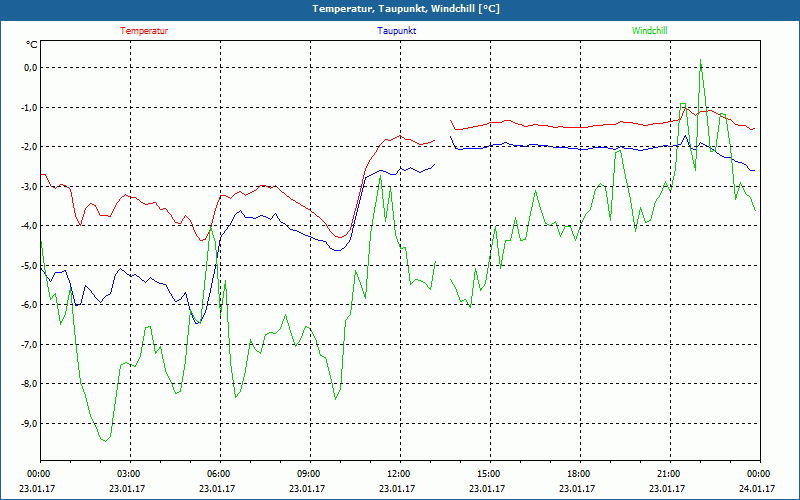Click the "23.01.17" date beneath 06:00
800x500 pixels.
pos(218,488)
